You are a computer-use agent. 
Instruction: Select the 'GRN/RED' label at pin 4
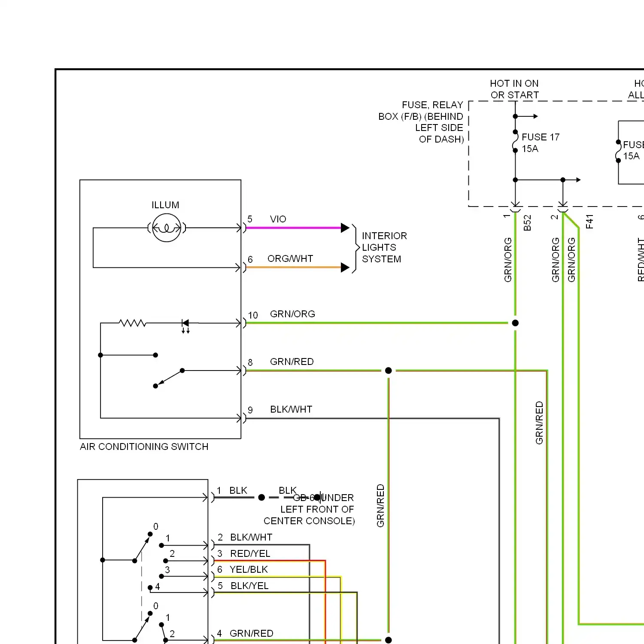pos(251,633)
